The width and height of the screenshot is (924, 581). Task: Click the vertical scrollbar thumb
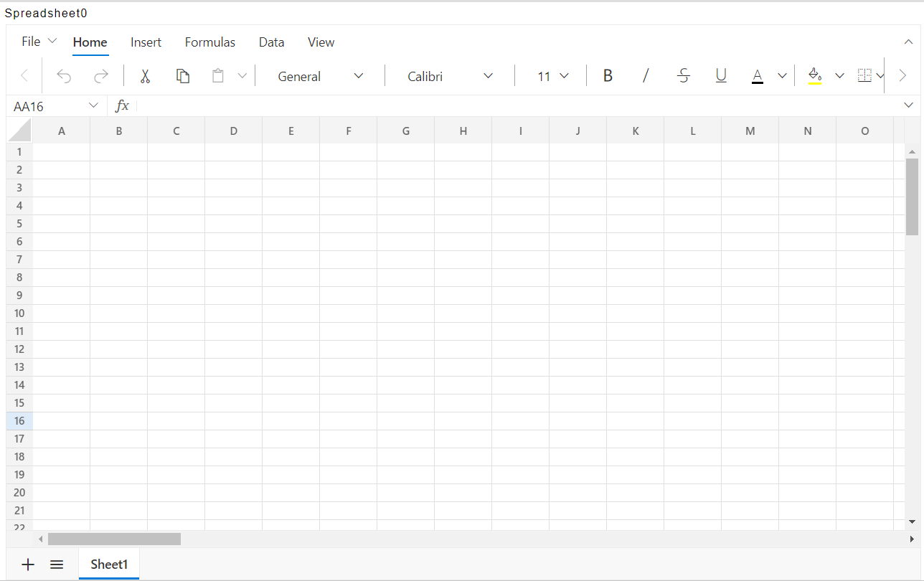tap(913, 197)
